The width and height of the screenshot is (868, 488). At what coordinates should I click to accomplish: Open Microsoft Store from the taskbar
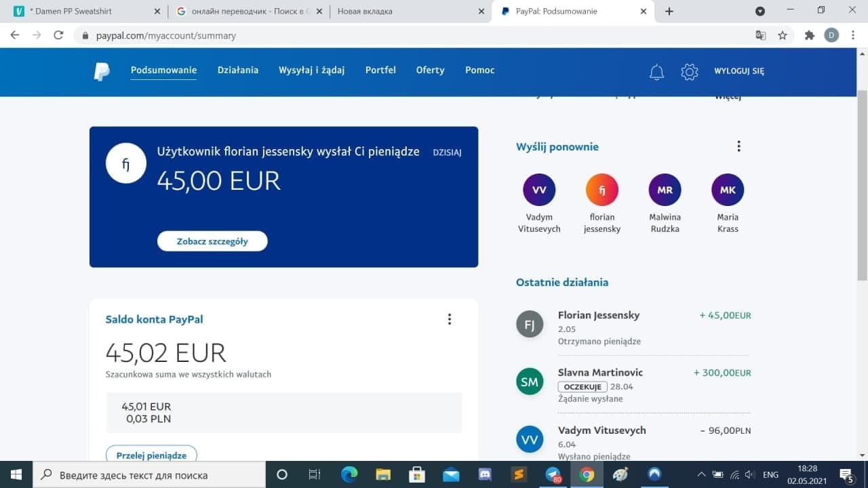pos(417,474)
